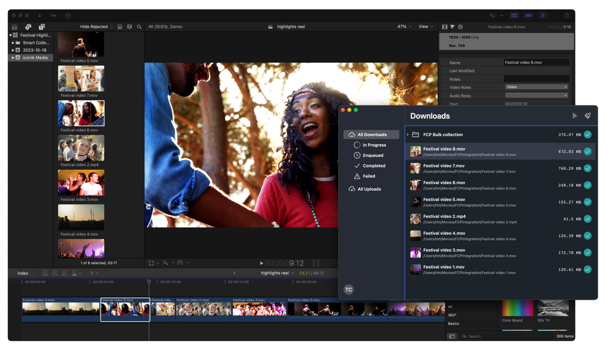This screenshot has height=364, width=612.
Task: Expand the Festival Highlights library
Action: click(x=11, y=35)
